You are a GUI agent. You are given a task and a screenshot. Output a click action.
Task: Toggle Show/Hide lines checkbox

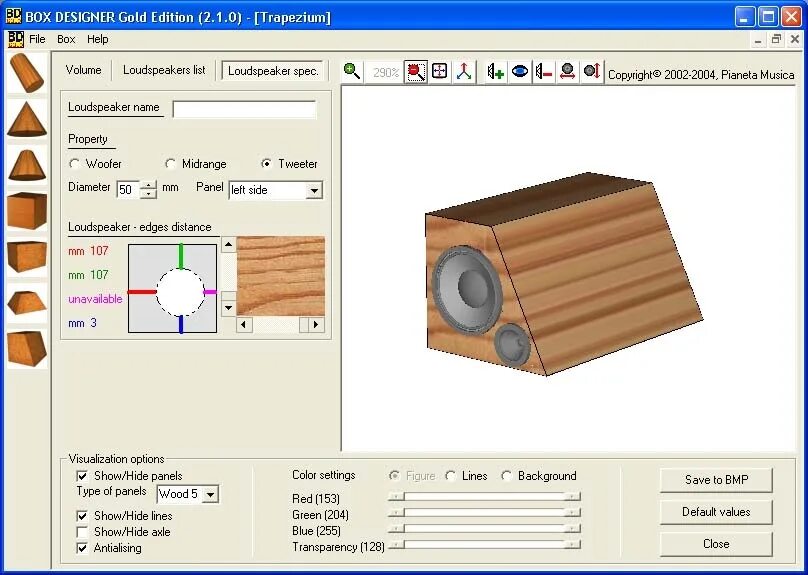82,516
